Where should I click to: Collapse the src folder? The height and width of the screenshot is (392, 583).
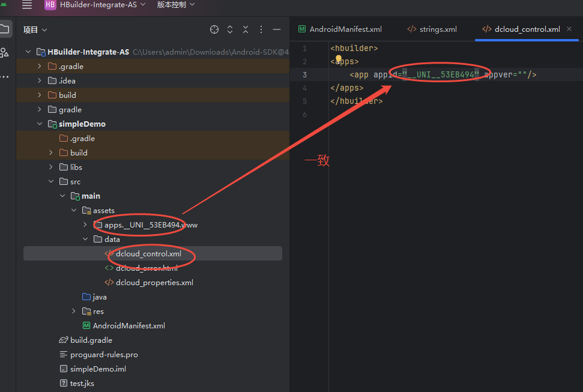tap(51, 181)
